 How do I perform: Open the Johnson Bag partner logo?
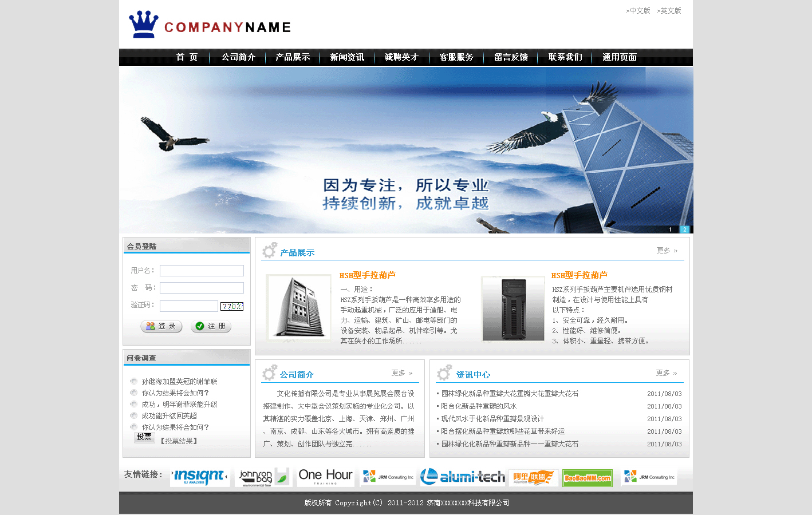point(263,477)
